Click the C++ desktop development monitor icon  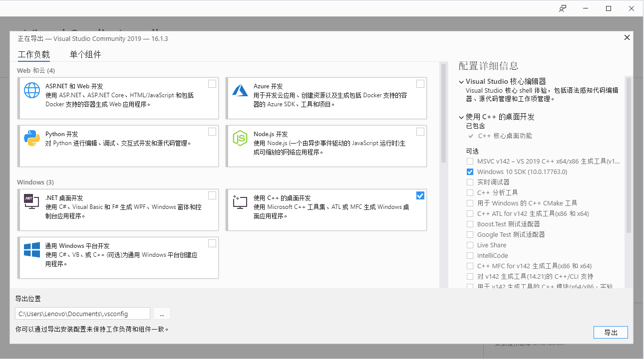coord(240,202)
